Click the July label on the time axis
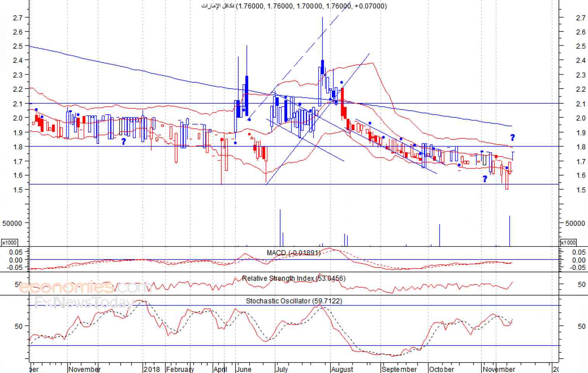The width and height of the screenshot is (588, 373). 282,369
